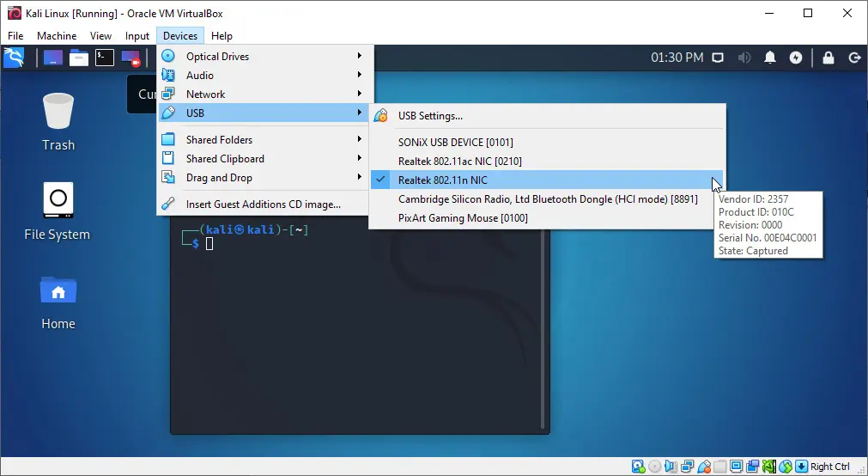Expand the Audio submenu

(x=264, y=76)
